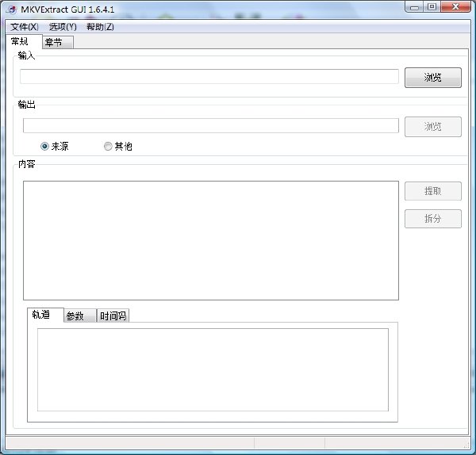Click inside the 内容 list box
Image resolution: width=476 pixels, height=455 pixels.
tap(211, 240)
